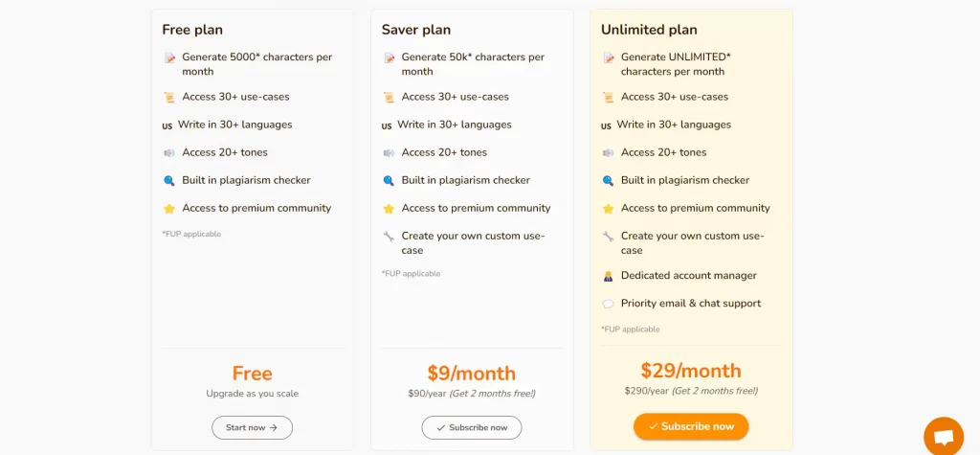The width and height of the screenshot is (980, 455).
Task: Select the Unlimited plan heading
Action: coord(649,30)
